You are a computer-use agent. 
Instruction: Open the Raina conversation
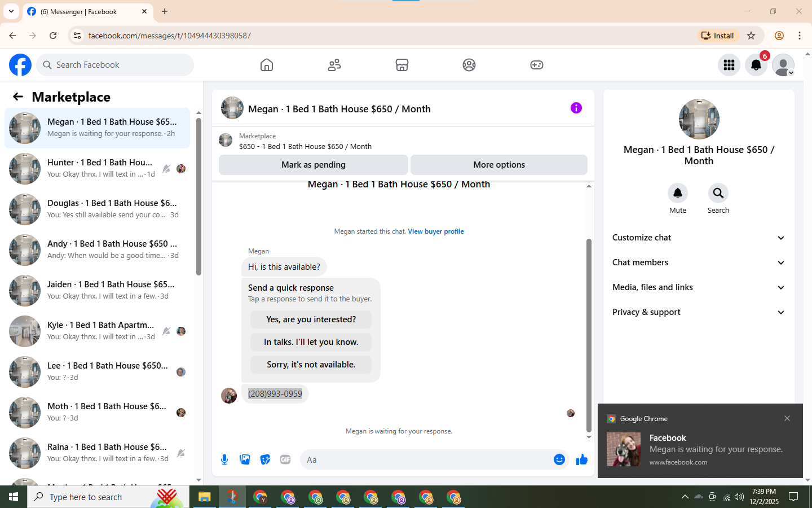tap(97, 453)
